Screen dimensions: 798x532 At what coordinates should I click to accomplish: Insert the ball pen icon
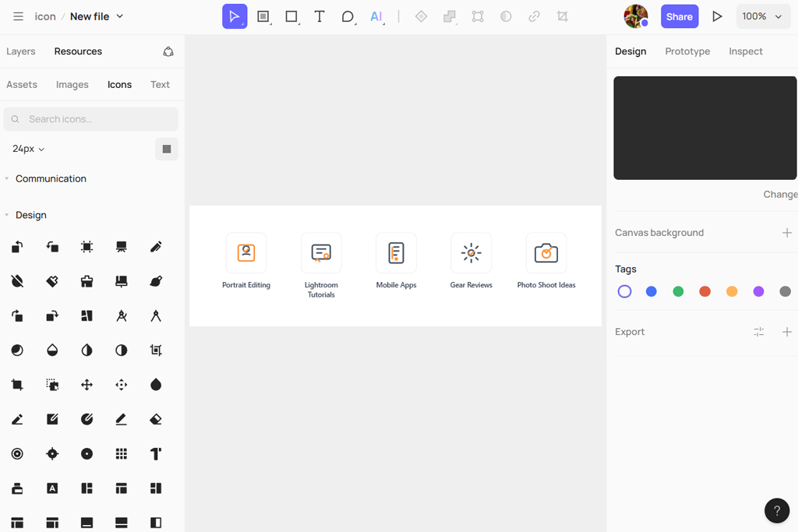tap(156, 247)
